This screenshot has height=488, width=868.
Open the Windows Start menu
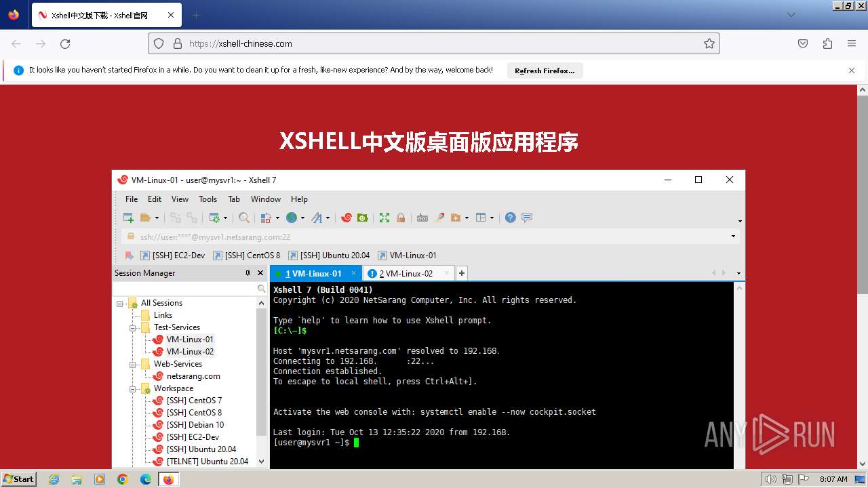pyautogui.click(x=18, y=479)
